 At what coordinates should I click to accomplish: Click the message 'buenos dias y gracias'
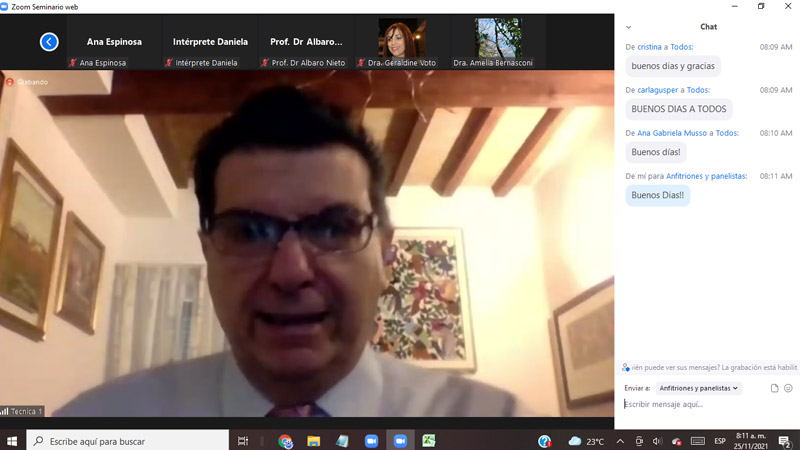(x=673, y=66)
